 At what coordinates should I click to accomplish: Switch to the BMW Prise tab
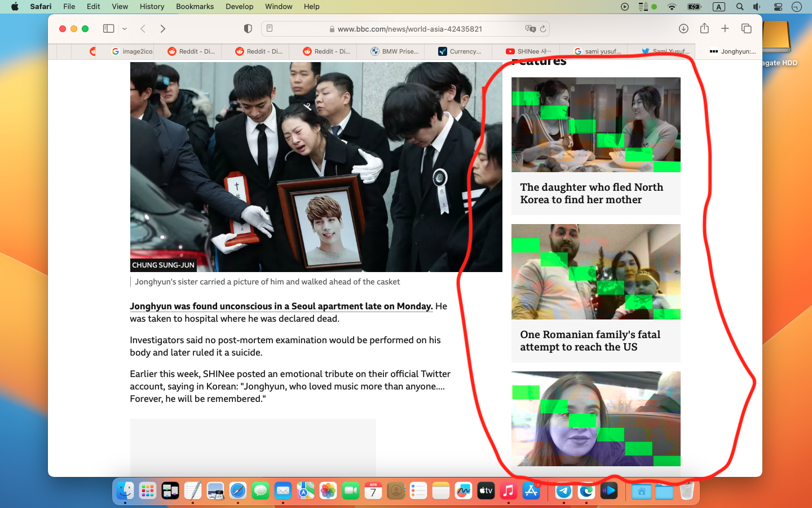pyautogui.click(x=395, y=51)
